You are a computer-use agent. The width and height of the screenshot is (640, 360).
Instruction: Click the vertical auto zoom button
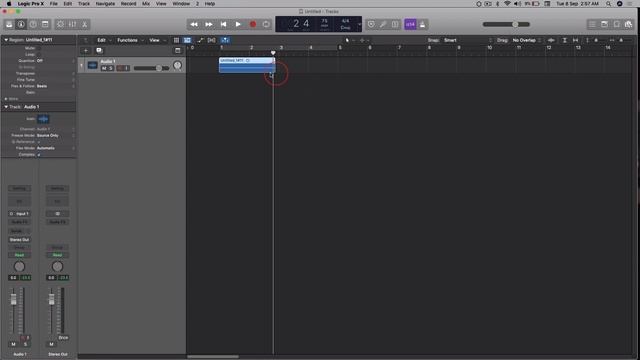564,40
